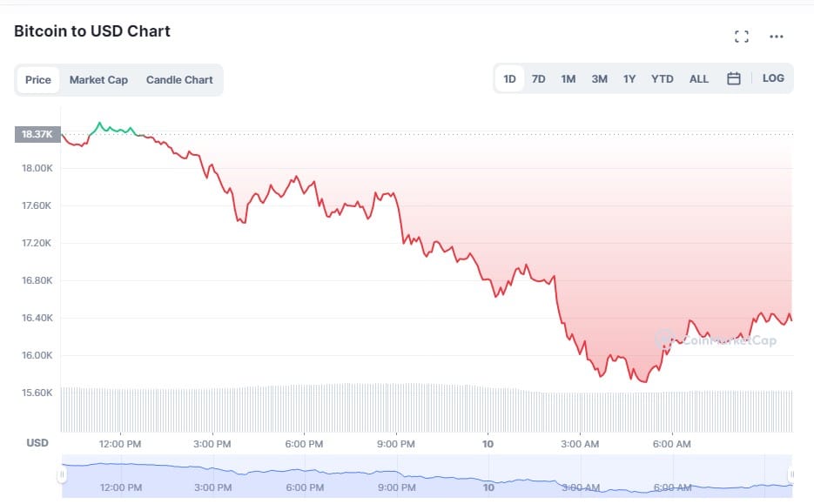This screenshot has height=504, width=814.
Task: Select the 1Y time range
Action: tap(629, 79)
